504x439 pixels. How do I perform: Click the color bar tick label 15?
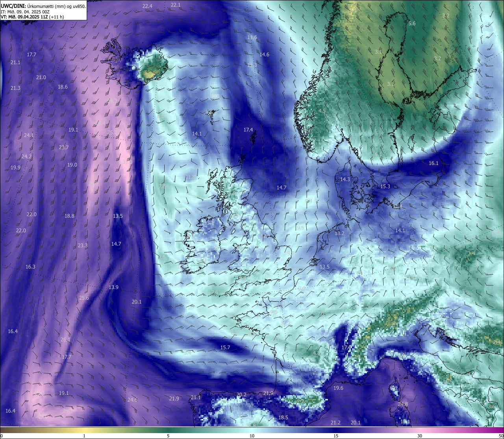click(x=336, y=436)
